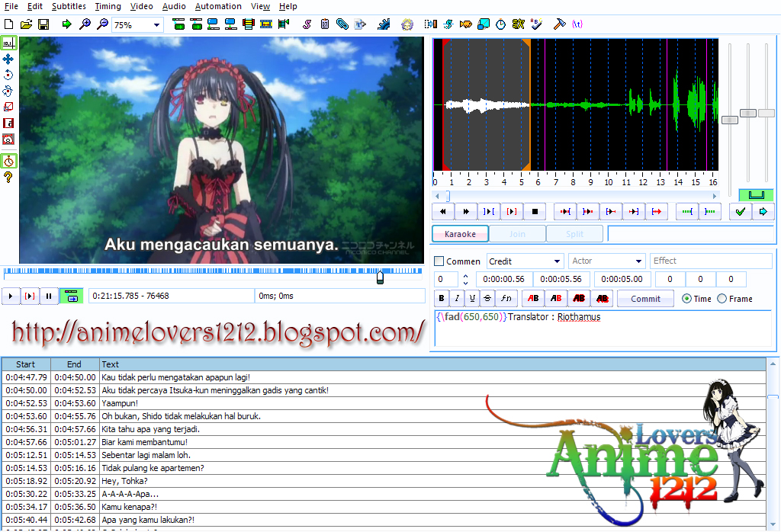Open the Automation gear icon
Image resolution: width=781 pixels, height=532 pixels.
tap(384, 24)
